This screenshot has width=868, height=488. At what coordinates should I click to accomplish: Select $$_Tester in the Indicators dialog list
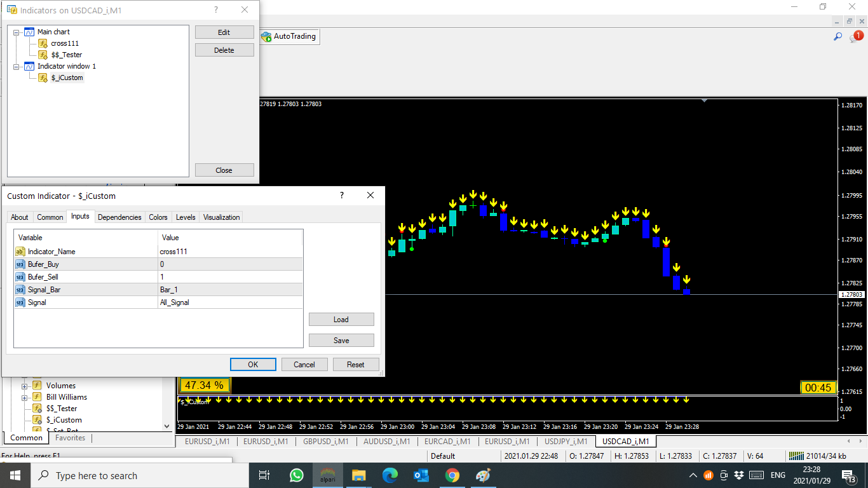pyautogui.click(x=67, y=55)
